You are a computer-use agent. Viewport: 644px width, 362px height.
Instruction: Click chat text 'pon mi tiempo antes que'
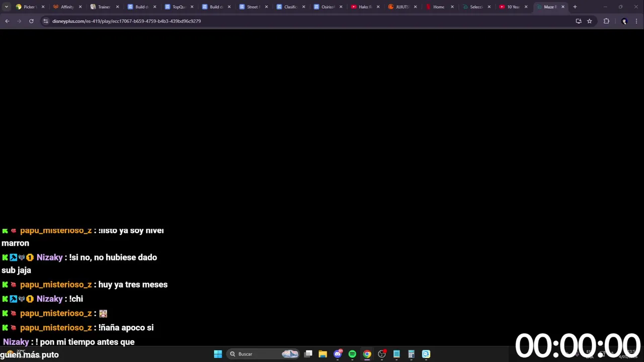[87, 342]
